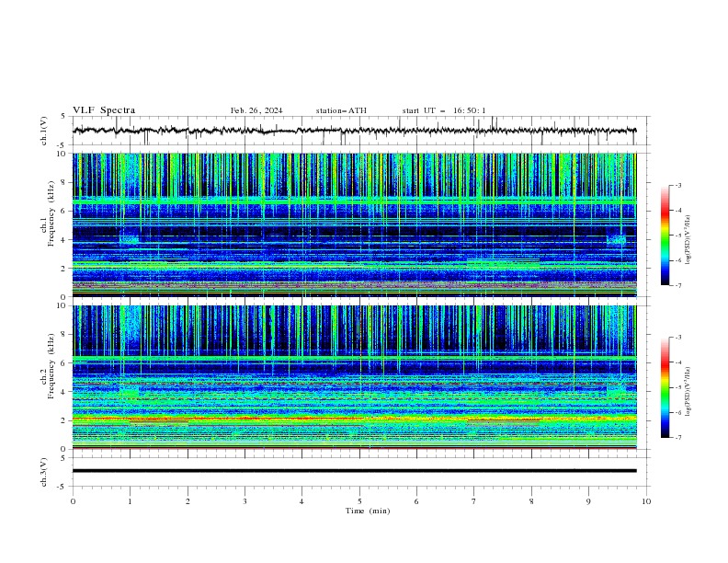Image resolution: width=728 pixels, height=563 pixels.
Task: Click the time axis tick label '2'
Action: click(188, 501)
